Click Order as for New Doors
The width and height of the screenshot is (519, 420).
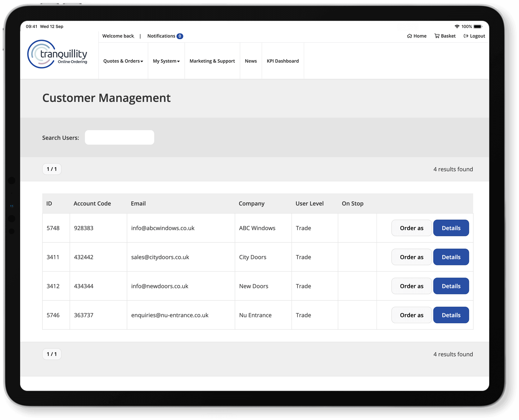(x=412, y=286)
